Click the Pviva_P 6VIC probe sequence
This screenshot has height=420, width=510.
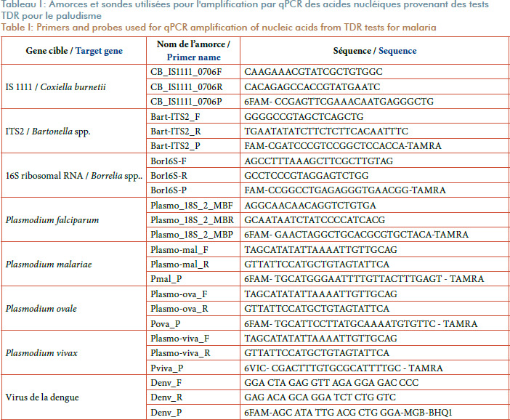(344, 368)
